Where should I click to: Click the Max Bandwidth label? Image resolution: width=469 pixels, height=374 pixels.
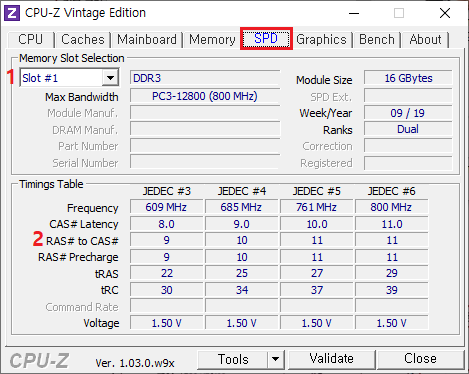(82, 97)
